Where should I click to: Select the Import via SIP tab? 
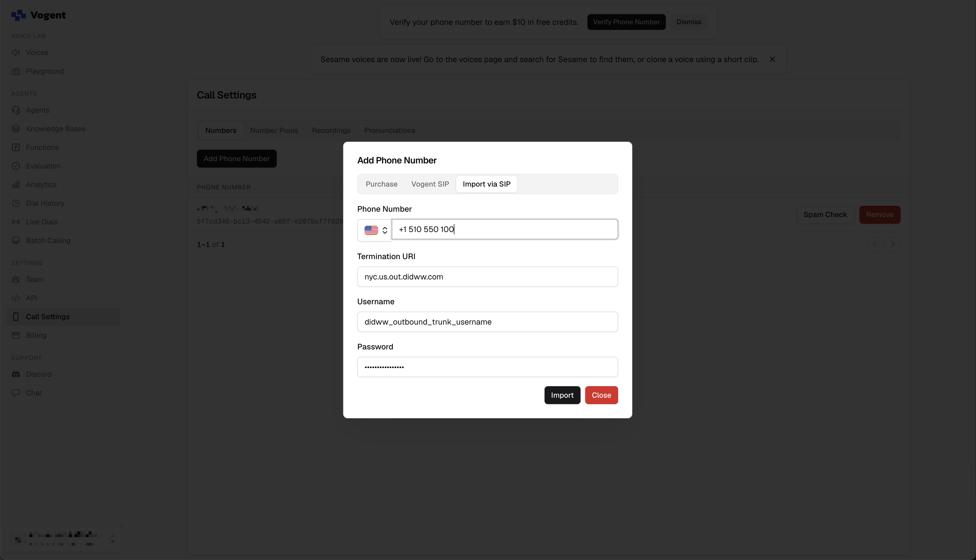click(487, 184)
